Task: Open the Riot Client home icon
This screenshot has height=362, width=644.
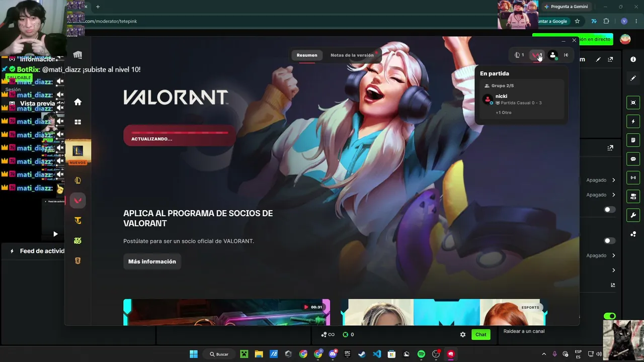Action: point(77,102)
